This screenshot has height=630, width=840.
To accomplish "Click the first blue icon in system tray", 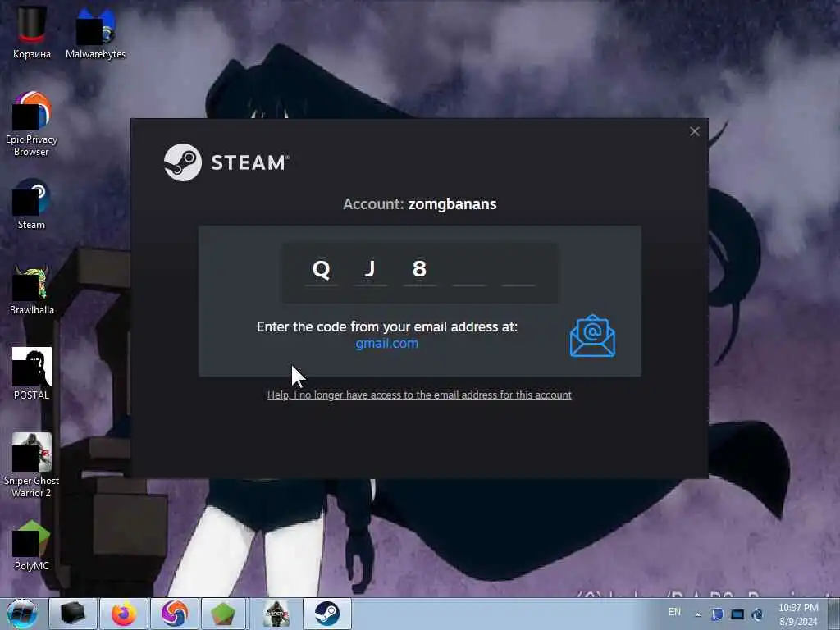I will click(717, 614).
